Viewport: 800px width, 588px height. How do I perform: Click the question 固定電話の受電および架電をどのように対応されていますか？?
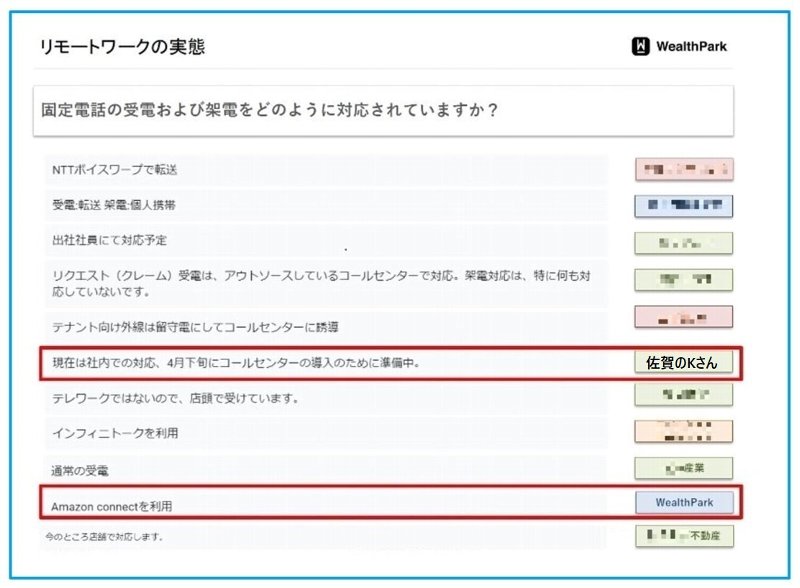[x=269, y=110]
